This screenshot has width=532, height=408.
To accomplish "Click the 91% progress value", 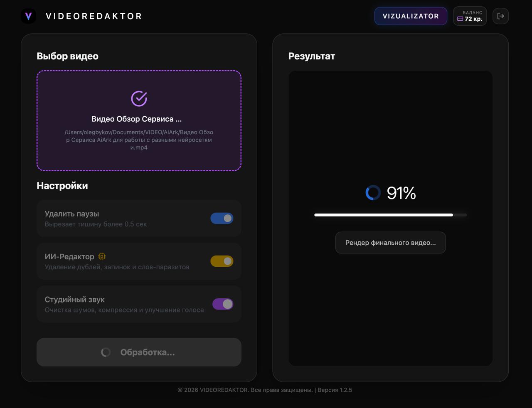I will [x=401, y=193].
